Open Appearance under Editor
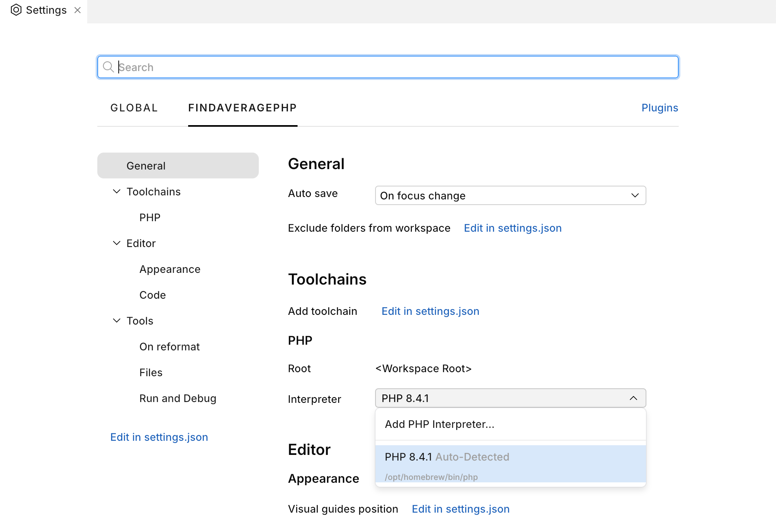 pyautogui.click(x=170, y=269)
